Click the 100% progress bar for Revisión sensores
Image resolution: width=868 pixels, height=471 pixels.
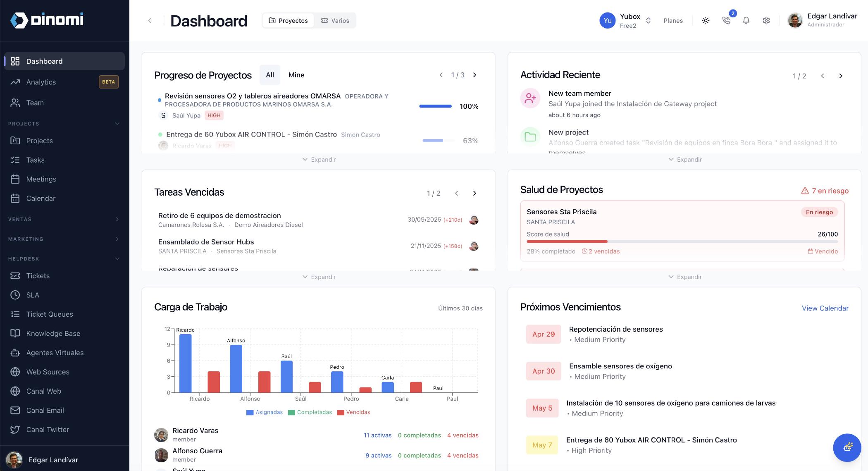click(x=435, y=106)
